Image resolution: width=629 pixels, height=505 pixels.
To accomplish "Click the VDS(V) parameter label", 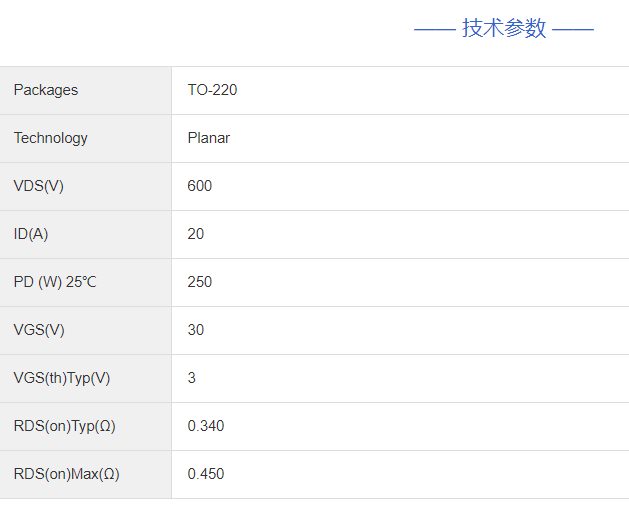I will [39, 186].
